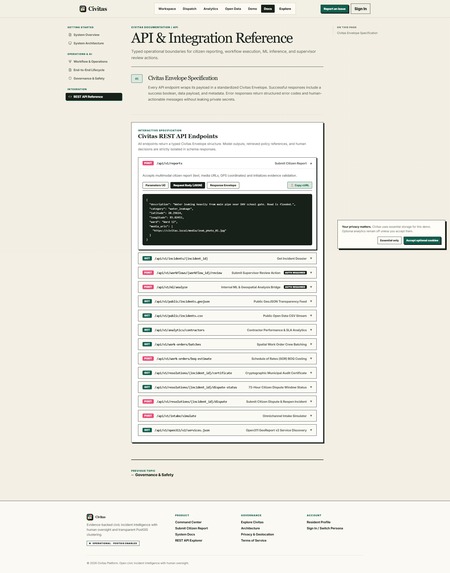Click Accept optional cookies button
Image resolution: width=450 pixels, height=573 pixels.
[422, 240]
